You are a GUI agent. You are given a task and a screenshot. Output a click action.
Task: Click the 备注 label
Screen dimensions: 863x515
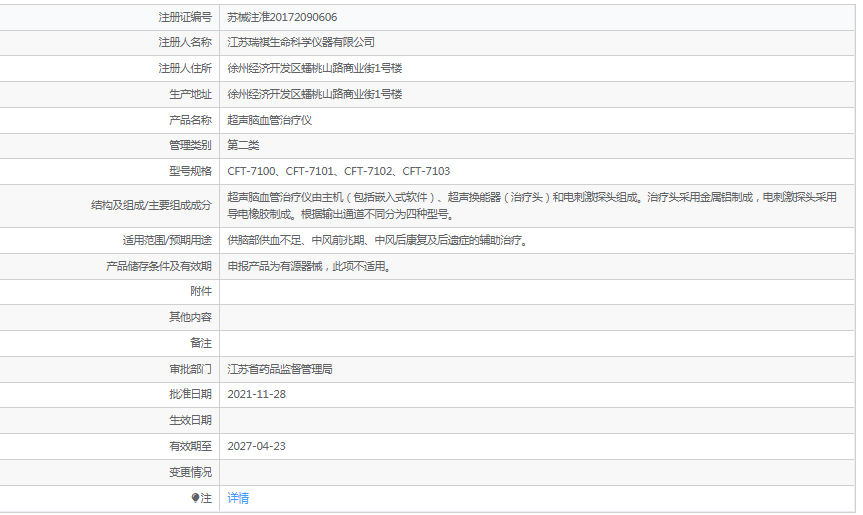tap(201, 343)
